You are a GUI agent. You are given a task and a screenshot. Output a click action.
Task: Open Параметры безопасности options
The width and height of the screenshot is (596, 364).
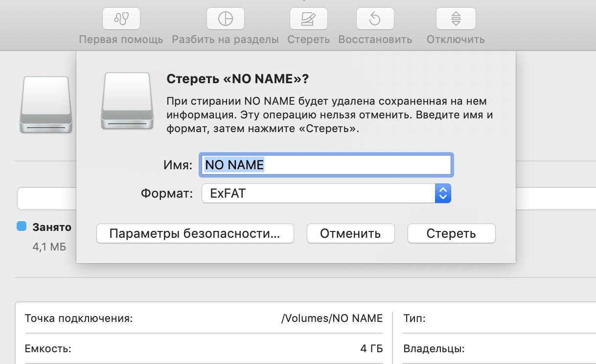[x=195, y=233]
